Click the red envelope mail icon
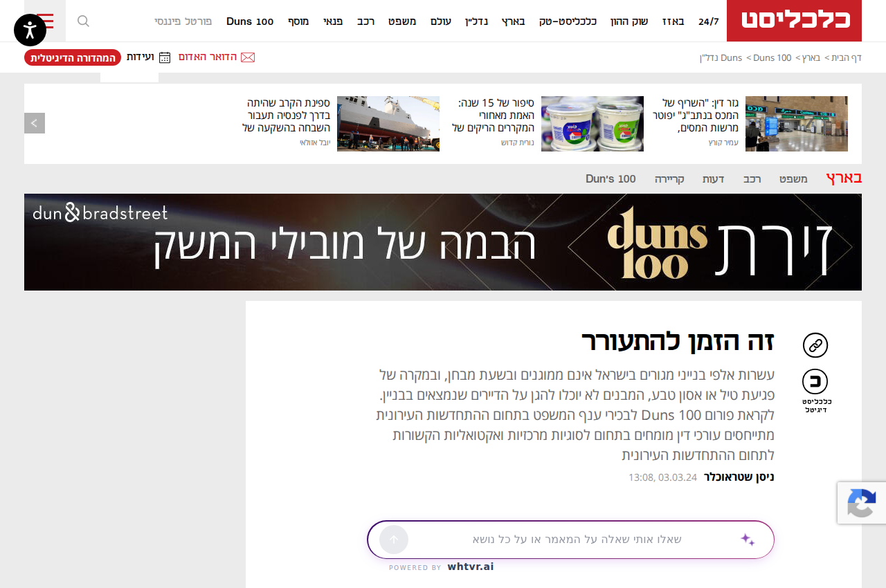886x588 pixels. (248, 57)
